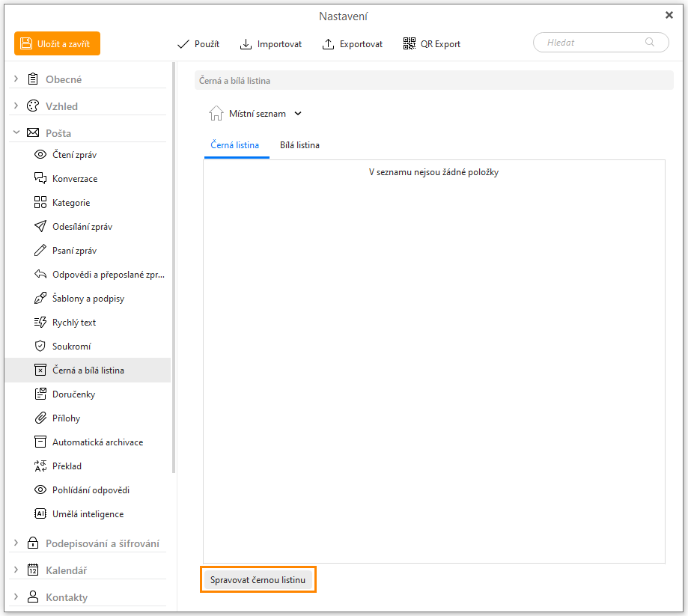Viewport: 688px width, 616px height.
Task: Expand the Podepisování a šifrování chevron
Action: 16,543
